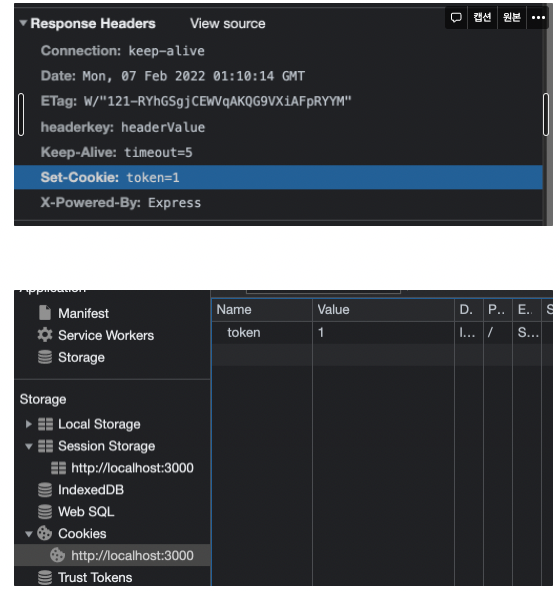Collapse the Session Storage tree arrow
The height and width of the screenshot is (591, 559).
[x=29, y=446]
